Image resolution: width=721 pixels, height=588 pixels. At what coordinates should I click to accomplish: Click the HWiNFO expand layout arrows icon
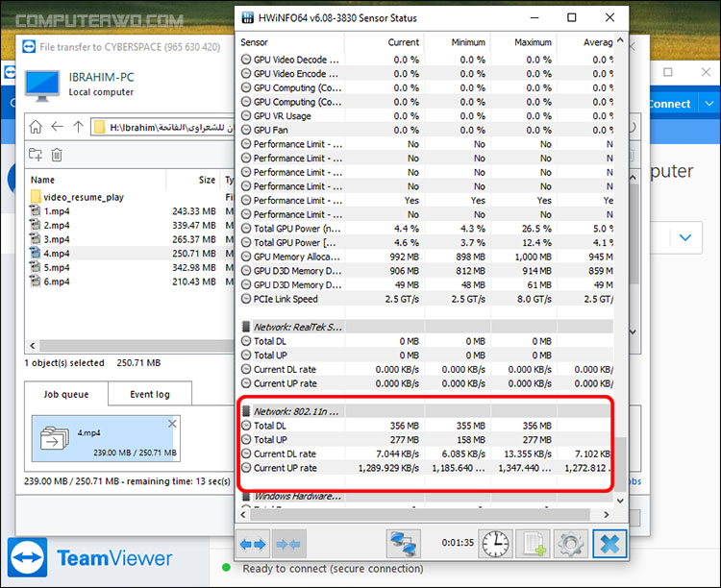click(x=253, y=545)
